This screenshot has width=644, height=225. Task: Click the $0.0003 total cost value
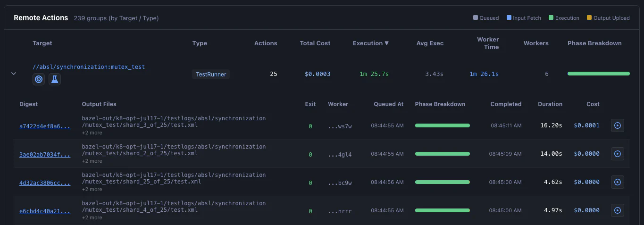click(x=318, y=74)
